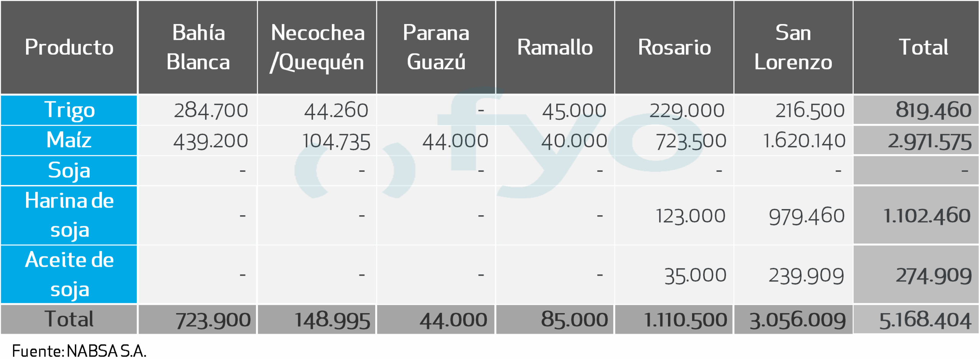Select the Rosario column header
This screenshot has width=980, height=359.
pos(675,47)
